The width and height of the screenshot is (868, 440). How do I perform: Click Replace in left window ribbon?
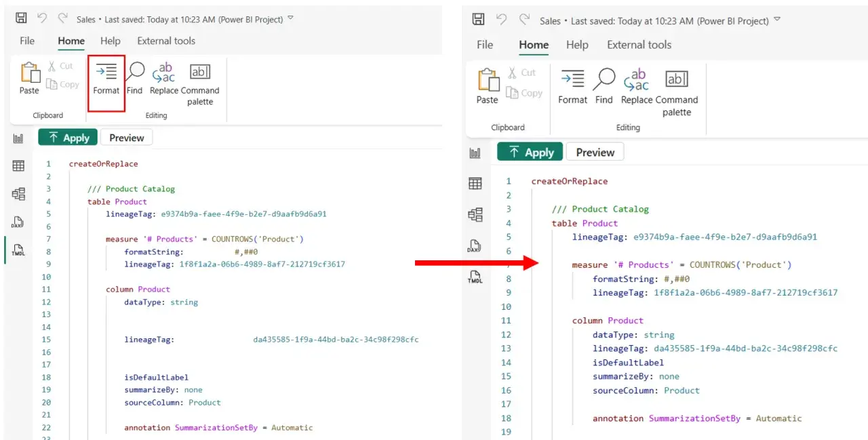point(163,78)
